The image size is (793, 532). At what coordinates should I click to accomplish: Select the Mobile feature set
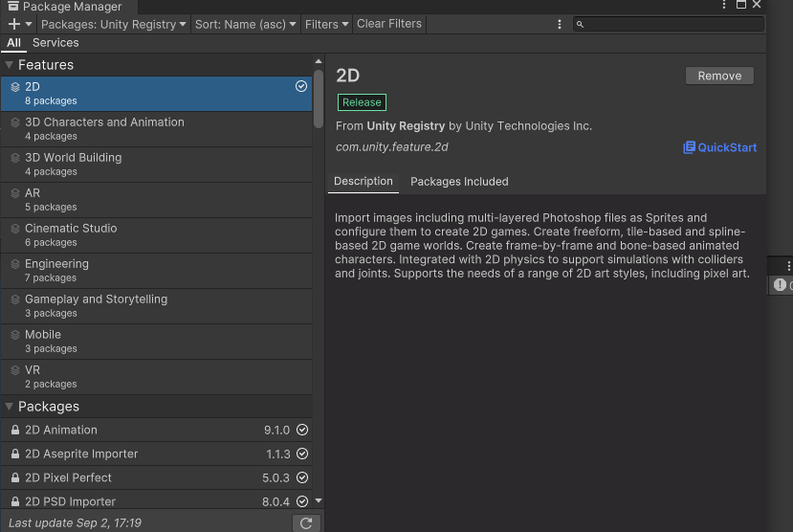tap(156, 342)
